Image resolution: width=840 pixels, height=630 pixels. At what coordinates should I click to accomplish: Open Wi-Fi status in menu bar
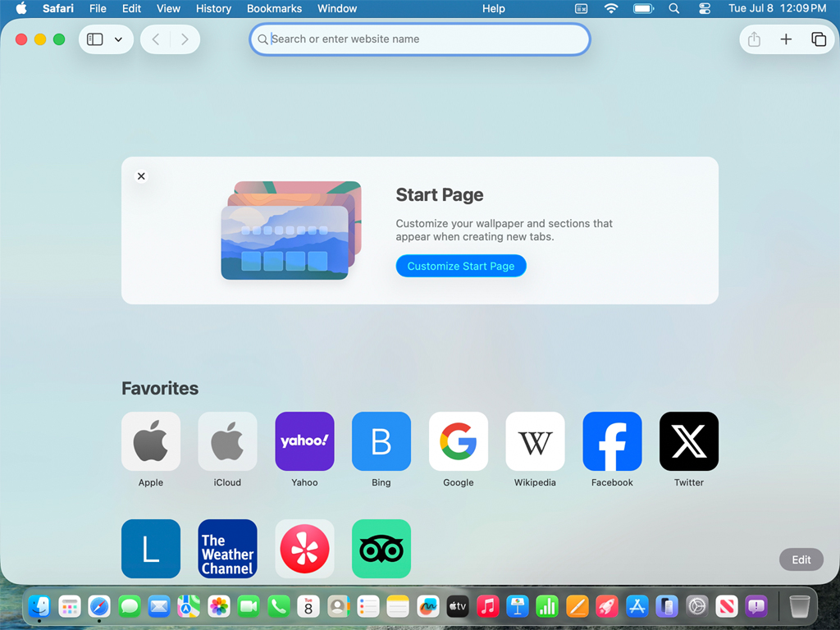(x=610, y=8)
